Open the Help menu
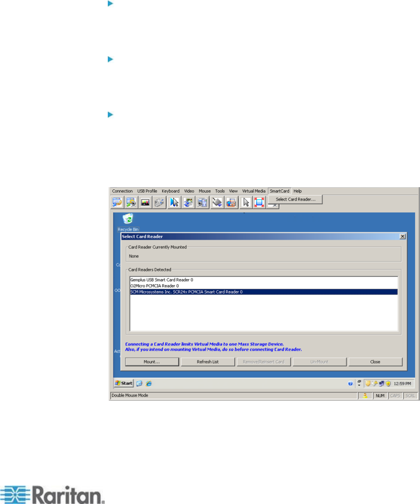The image size is (420, 504). (x=298, y=191)
